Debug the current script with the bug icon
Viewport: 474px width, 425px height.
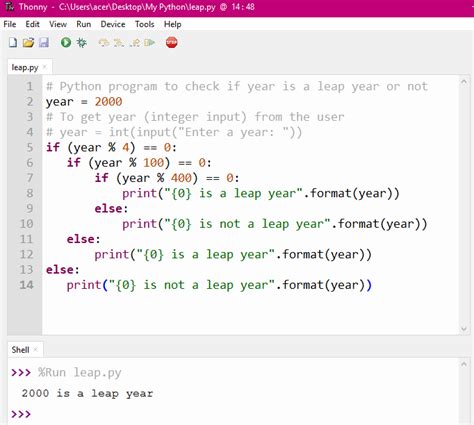81,43
